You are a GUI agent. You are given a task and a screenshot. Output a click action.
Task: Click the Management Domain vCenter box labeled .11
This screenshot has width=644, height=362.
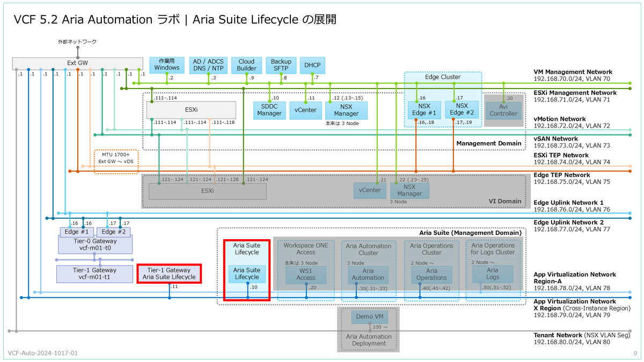[x=305, y=110]
